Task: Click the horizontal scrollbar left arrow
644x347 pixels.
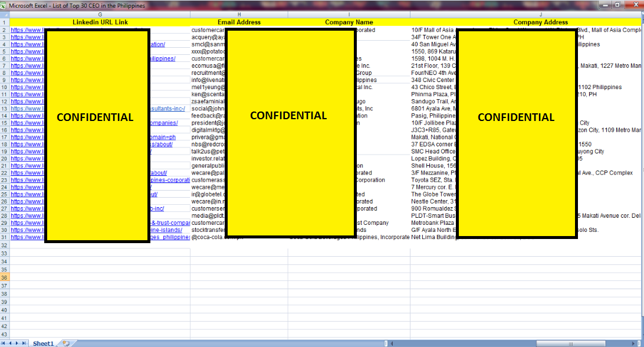Action: coord(392,343)
